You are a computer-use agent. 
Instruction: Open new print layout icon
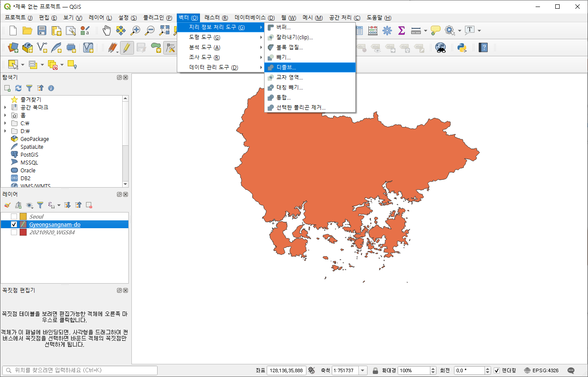tap(56, 30)
